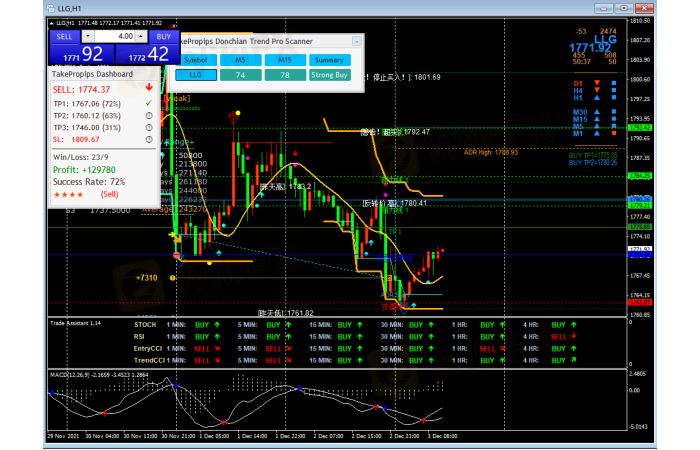
Task: Collapse the Donchian Trend Pro Scanner panel
Action: pyautogui.click(x=356, y=42)
